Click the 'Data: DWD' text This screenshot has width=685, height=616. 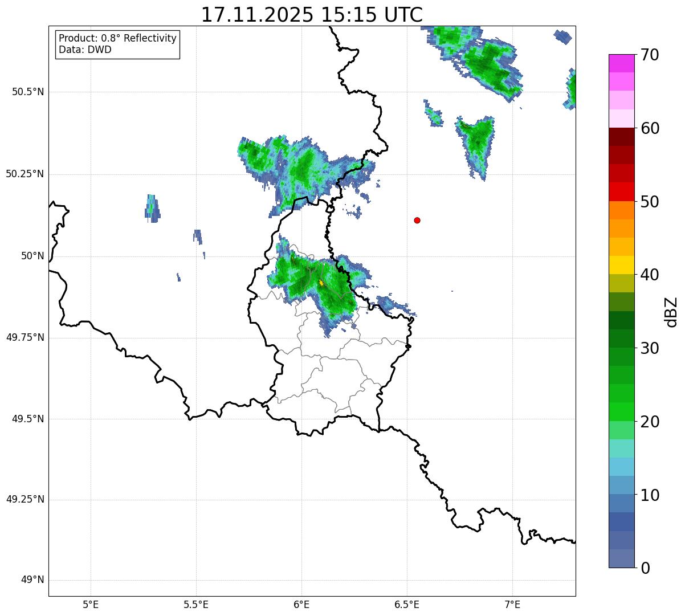click(x=85, y=50)
